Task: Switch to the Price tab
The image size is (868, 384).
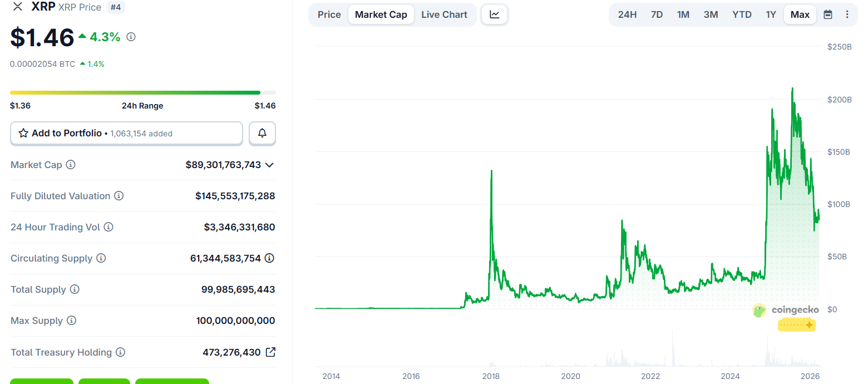Action: [329, 14]
